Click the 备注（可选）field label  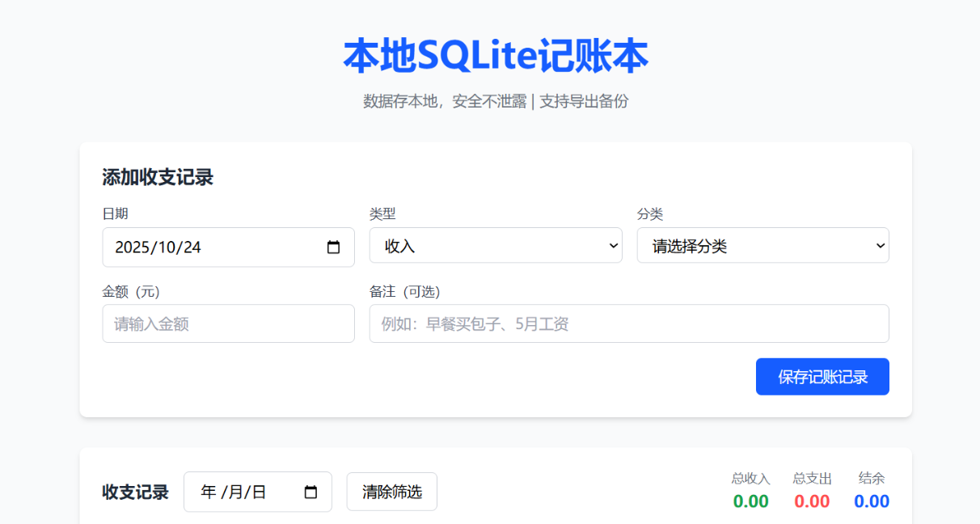pyautogui.click(x=404, y=291)
